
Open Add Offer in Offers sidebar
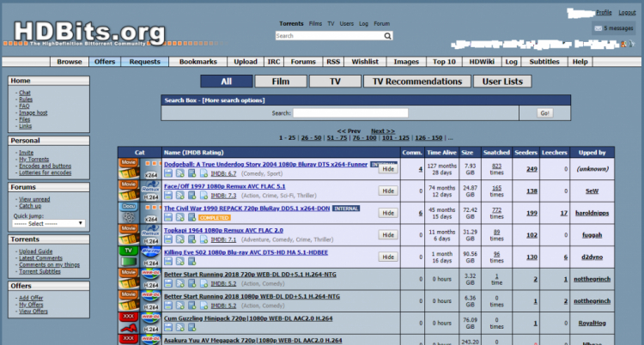point(31,298)
